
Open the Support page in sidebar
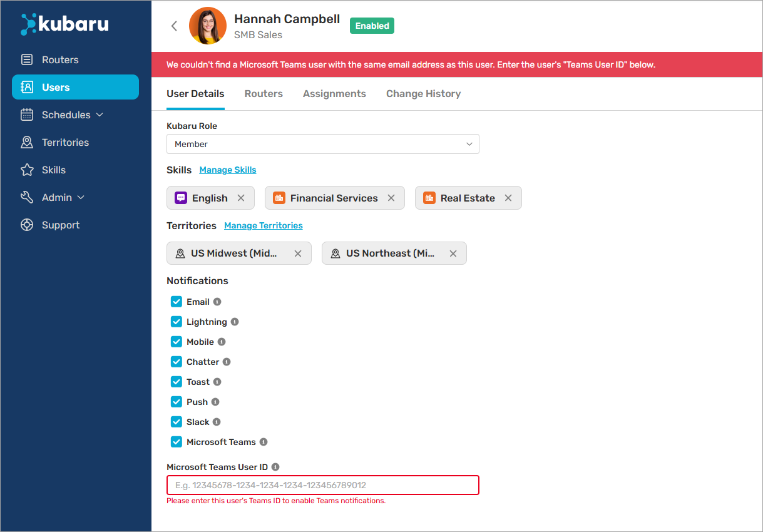pos(60,225)
